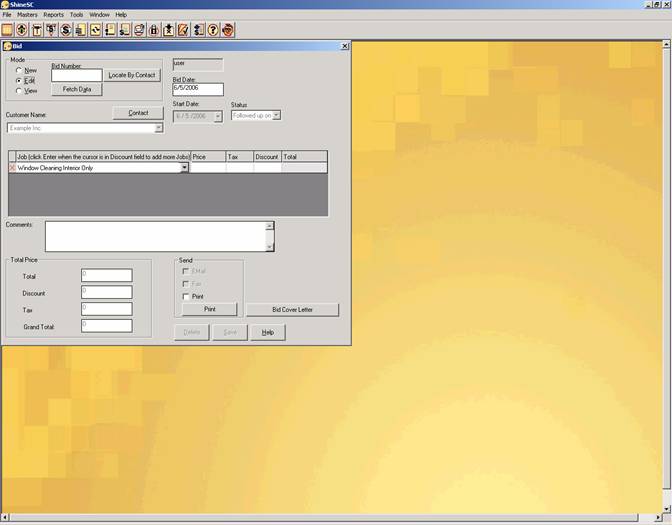Image resolution: width=672 pixels, height=525 pixels.
Task: Click the up-down arrows with dollar note icon
Action: point(198,30)
